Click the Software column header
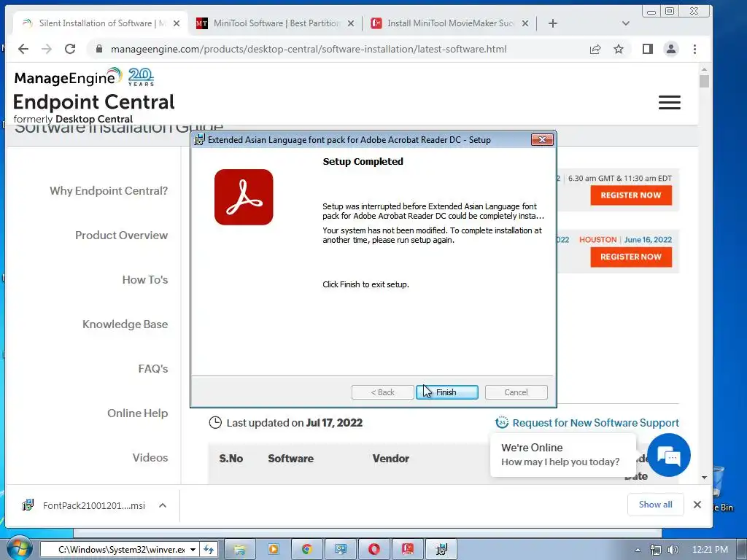Viewport: 747px width, 560px height. click(x=290, y=459)
